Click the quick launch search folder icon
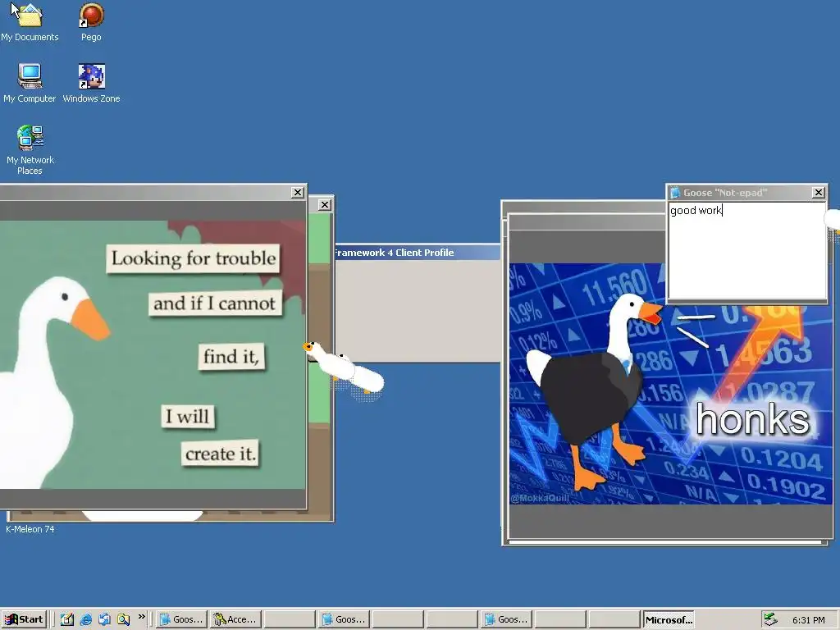The height and width of the screenshot is (630, 840). tap(123, 619)
